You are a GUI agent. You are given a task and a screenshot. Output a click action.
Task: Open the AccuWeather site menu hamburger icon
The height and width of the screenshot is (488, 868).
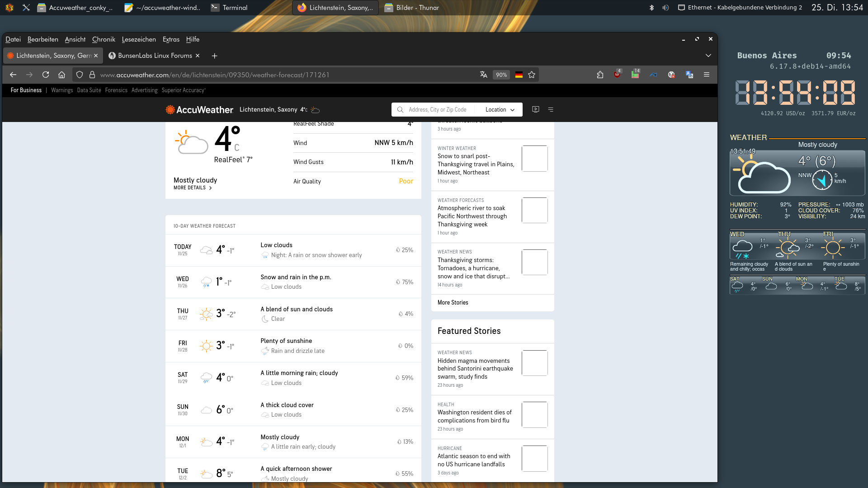tap(551, 109)
